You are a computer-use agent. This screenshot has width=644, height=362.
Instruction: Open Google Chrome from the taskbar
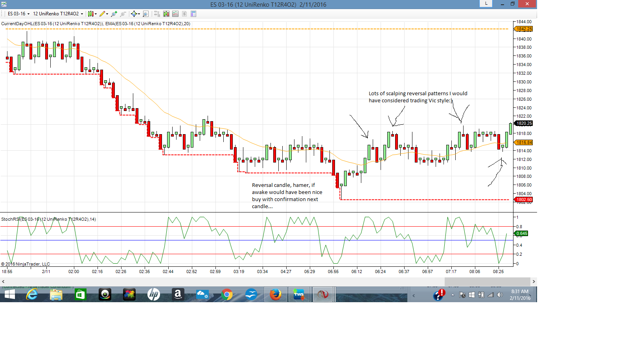pyautogui.click(x=227, y=295)
